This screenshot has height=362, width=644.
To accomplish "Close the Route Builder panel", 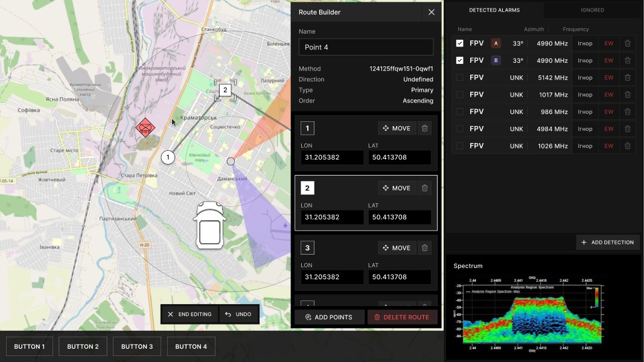I will [432, 12].
